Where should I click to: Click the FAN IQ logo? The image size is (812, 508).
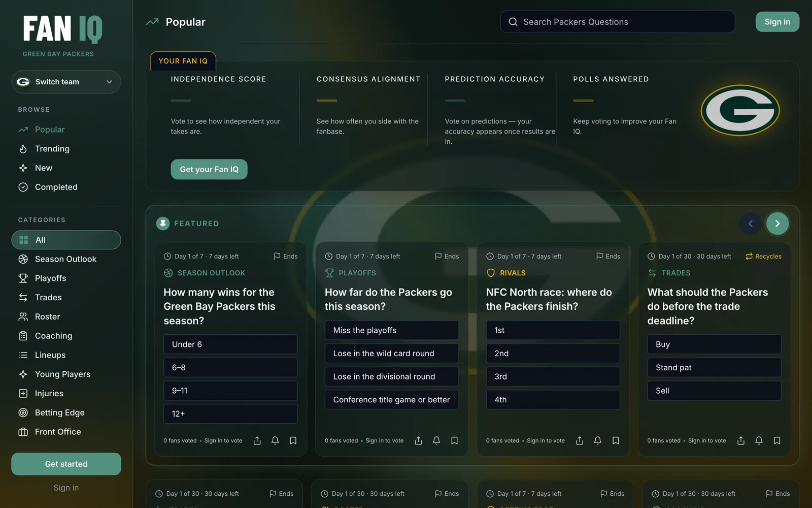(x=63, y=29)
